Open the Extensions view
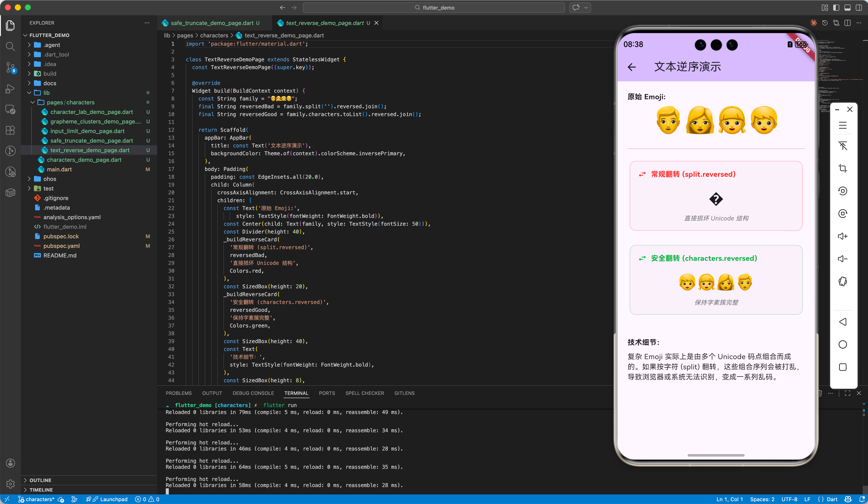Viewport: 868px width, 504px height. (x=10, y=130)
